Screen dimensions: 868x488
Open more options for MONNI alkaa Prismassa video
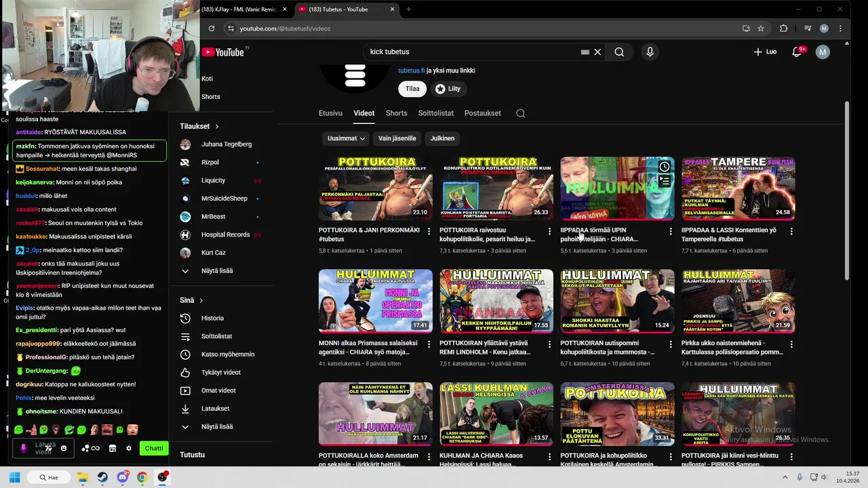[429, 344]
